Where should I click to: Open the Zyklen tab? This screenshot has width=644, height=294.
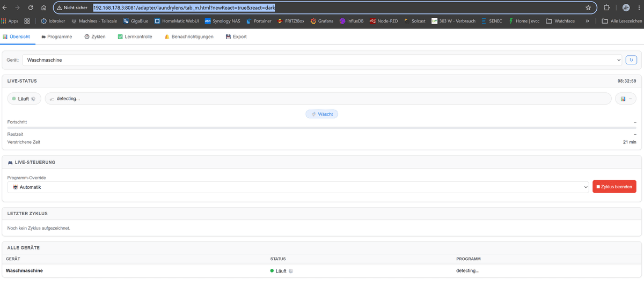[x=94, y=36]
